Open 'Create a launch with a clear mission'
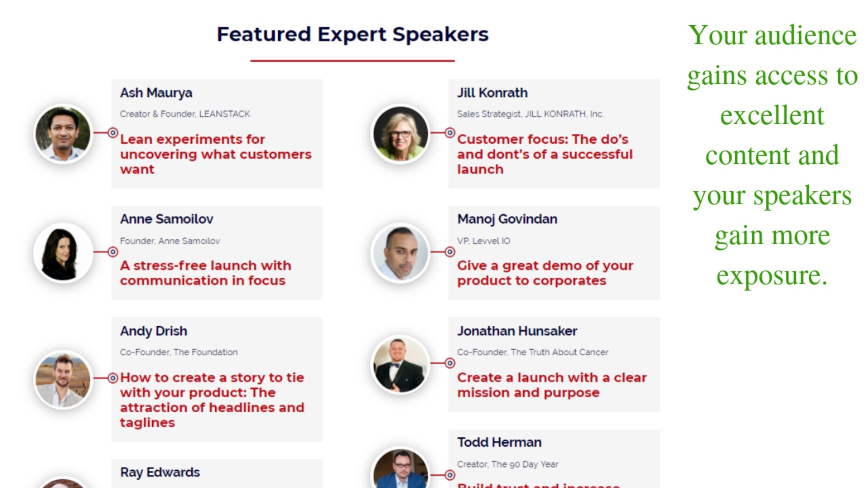Viewport: 868px width, 488px height. coord(552,385)
